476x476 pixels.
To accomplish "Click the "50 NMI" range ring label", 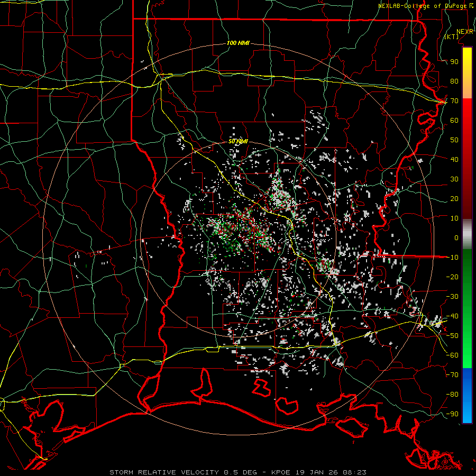I will pos(238,141).
